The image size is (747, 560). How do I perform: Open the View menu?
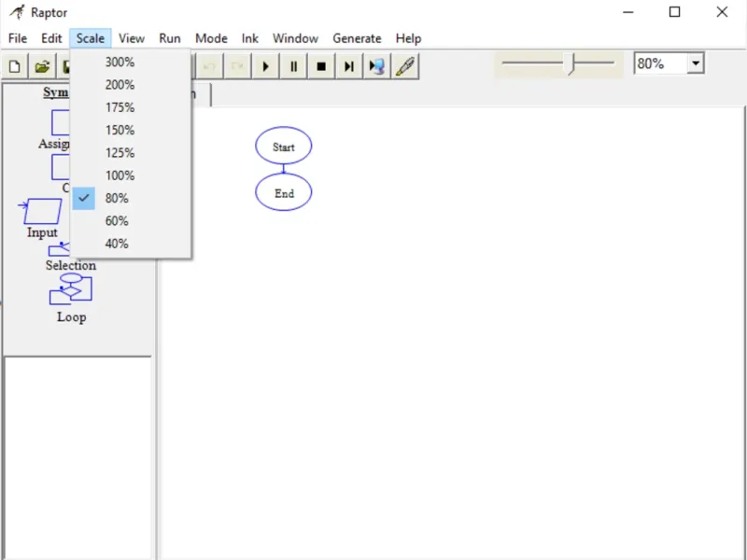pyautogui.click(x=132, y=38)
